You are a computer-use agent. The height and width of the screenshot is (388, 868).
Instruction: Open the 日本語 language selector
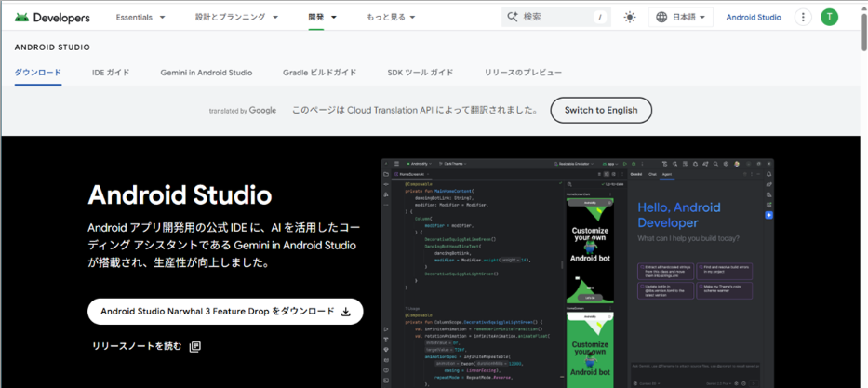680,18
